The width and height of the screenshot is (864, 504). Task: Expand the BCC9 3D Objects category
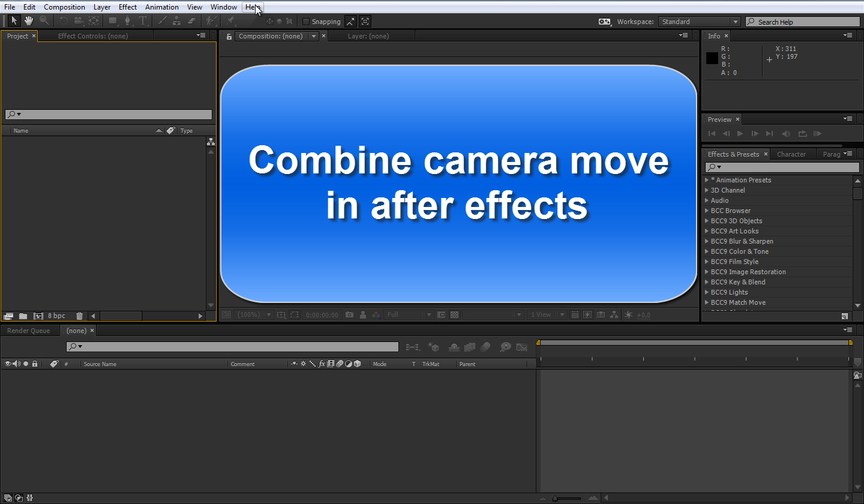tap(707, 221)
